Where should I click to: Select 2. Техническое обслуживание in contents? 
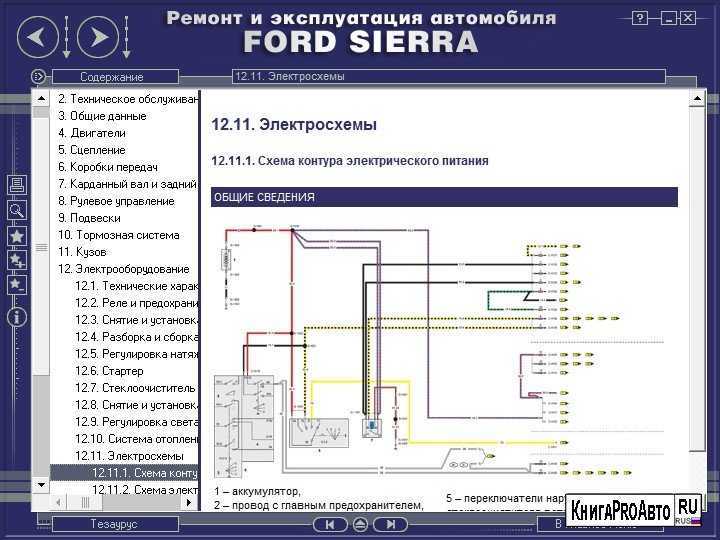(x=128, y=99)
